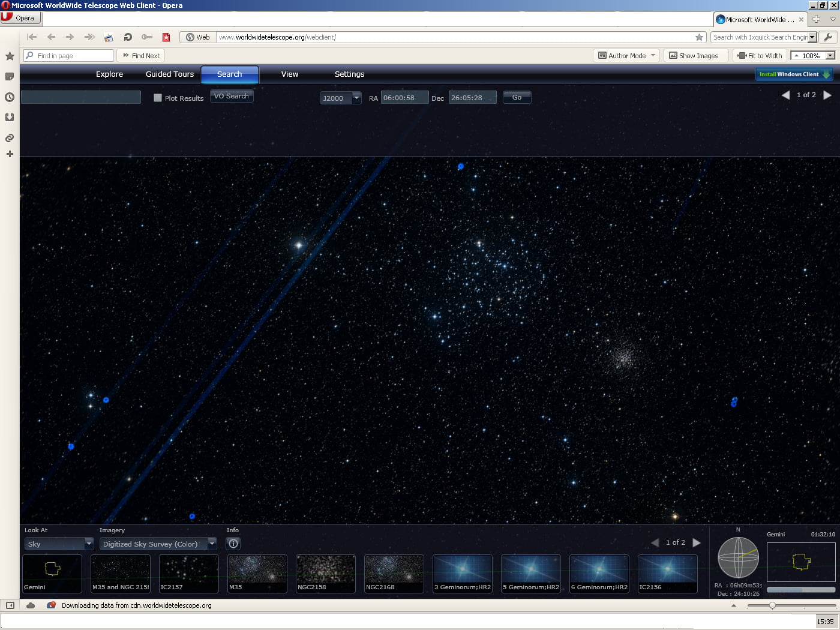
Task: Go to next results page, top arrow
Action: click(x=827, y=95)
